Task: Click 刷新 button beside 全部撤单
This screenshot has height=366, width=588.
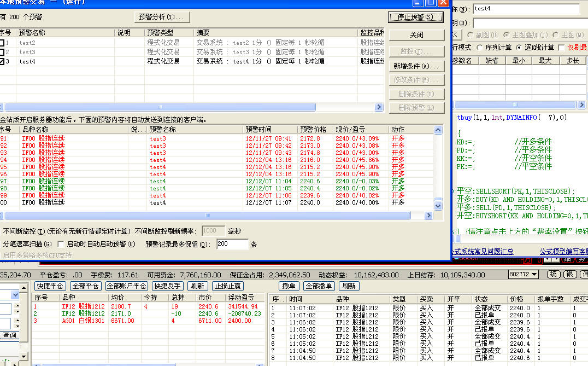Action: tap(349, 286)
